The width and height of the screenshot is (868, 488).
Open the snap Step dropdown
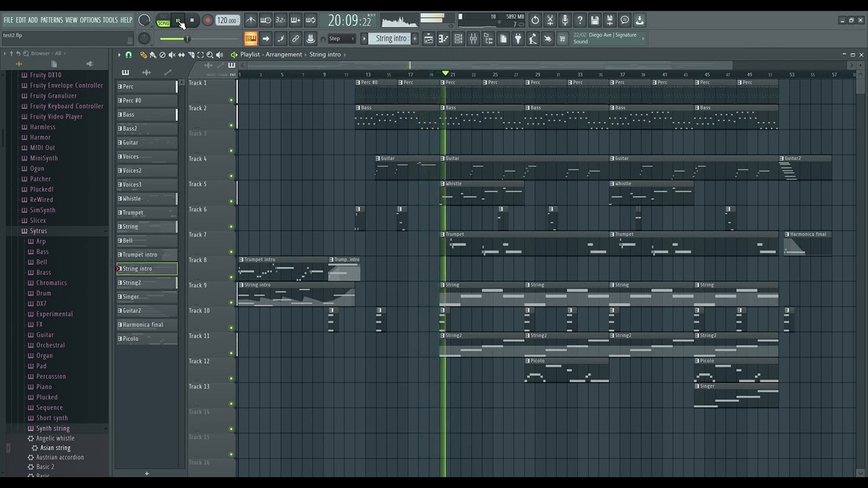pos(342,39)
